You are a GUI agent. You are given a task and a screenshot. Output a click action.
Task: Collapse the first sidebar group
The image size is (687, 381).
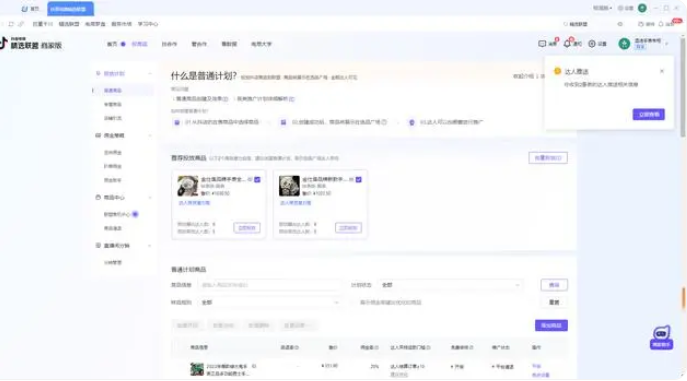point(150,74)
